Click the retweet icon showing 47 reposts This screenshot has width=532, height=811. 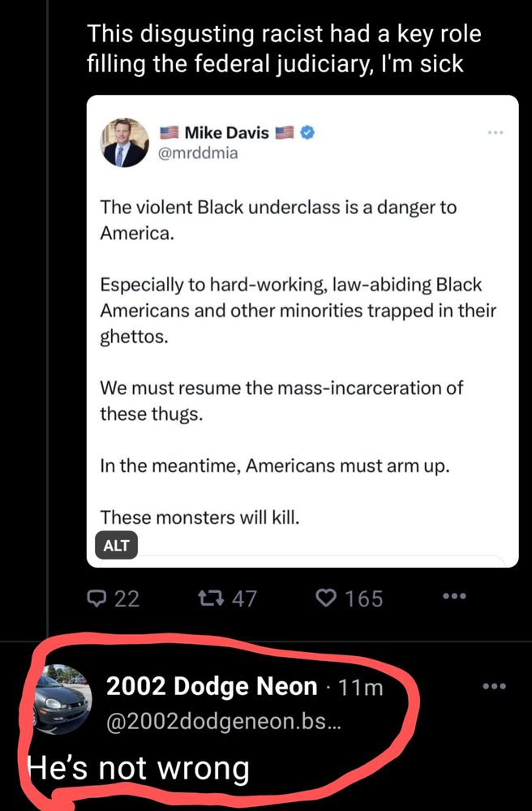point(212,598)
